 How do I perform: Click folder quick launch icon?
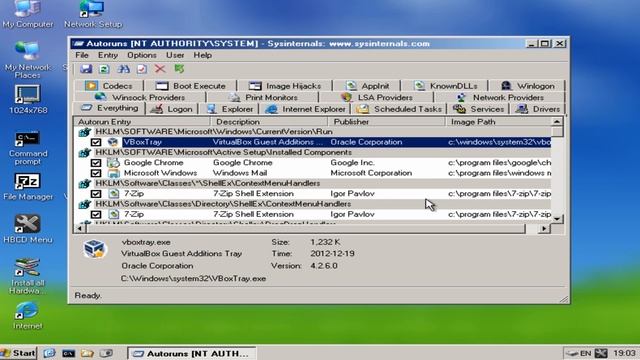click(x=87, y=353)
